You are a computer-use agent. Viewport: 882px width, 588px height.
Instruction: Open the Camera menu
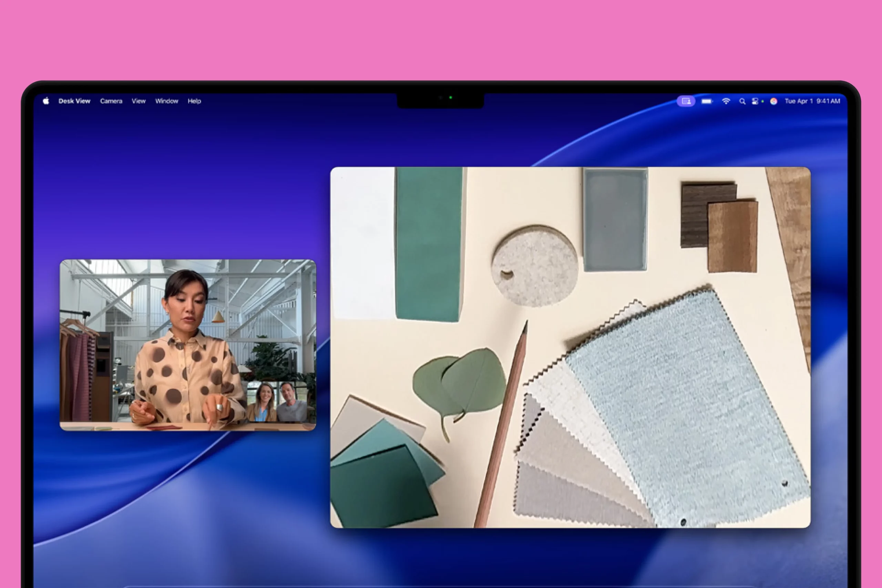(x=111, y=101)
